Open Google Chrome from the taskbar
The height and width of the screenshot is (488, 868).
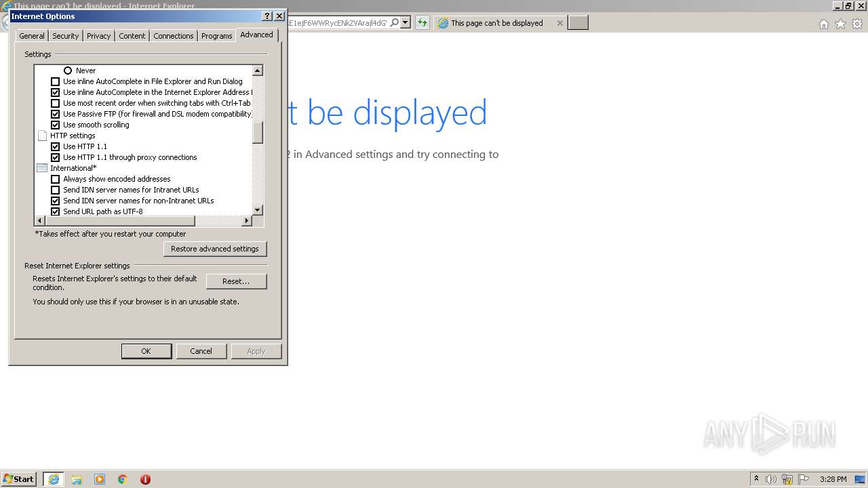click(123, 479)
